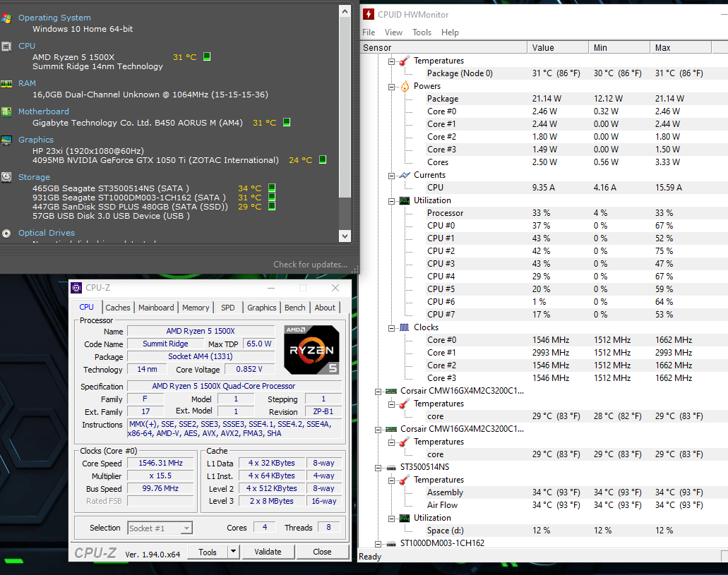Open the File menu in HWMonitor
The image size is (728, 575).
pyautogui.click(x=369, y=32)
